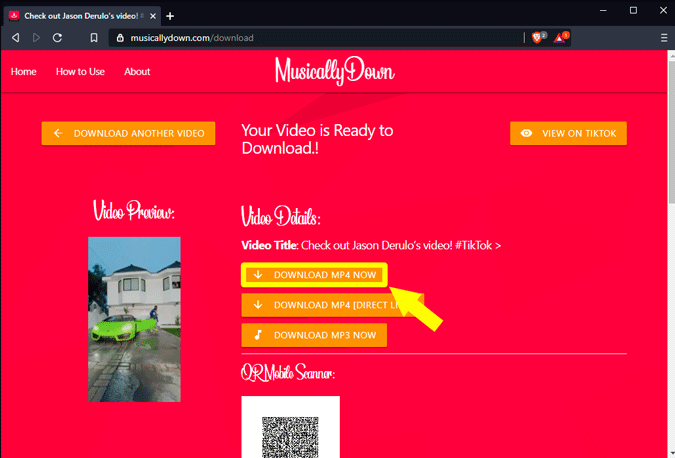
Task: Click the MusicallyDown logo
Action: pyautogui.click(x=334, y=71)
